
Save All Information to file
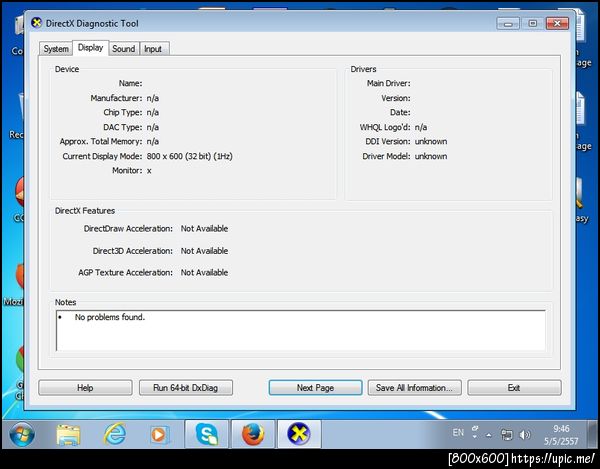point(414,388)
